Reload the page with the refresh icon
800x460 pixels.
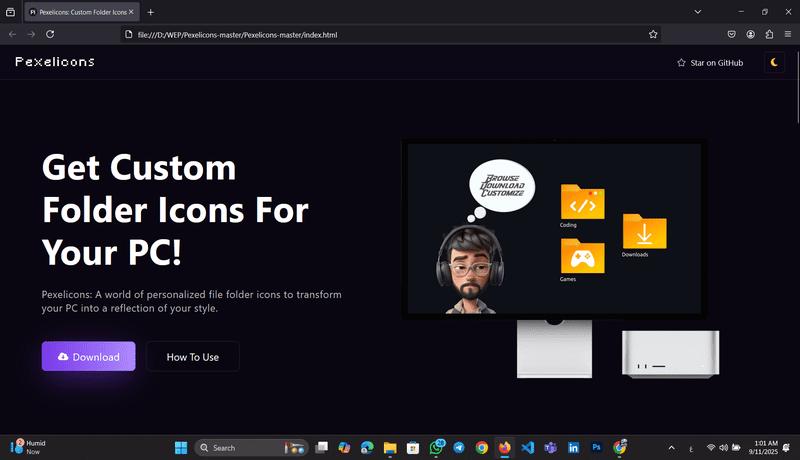pyautogui.click(x=50, y=34)
